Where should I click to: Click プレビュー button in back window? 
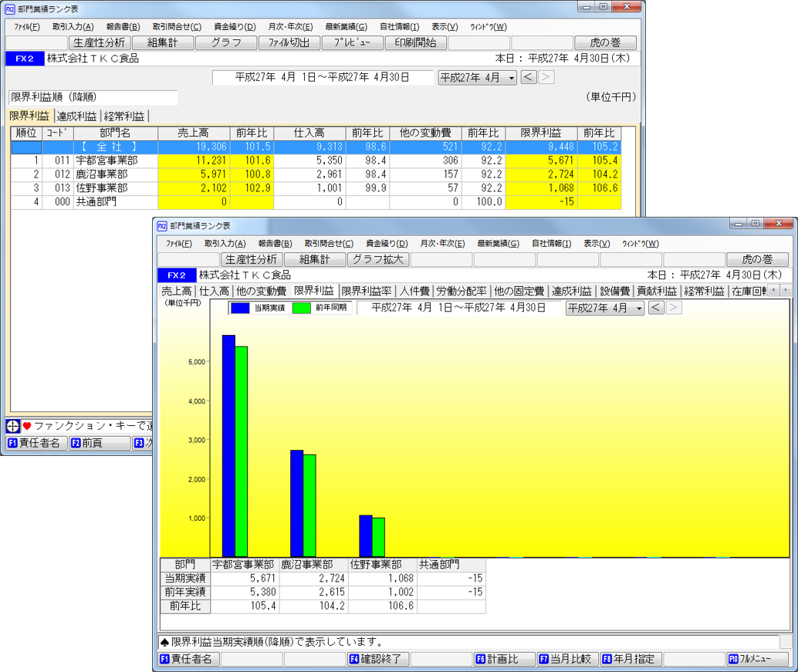pos(352,42)
